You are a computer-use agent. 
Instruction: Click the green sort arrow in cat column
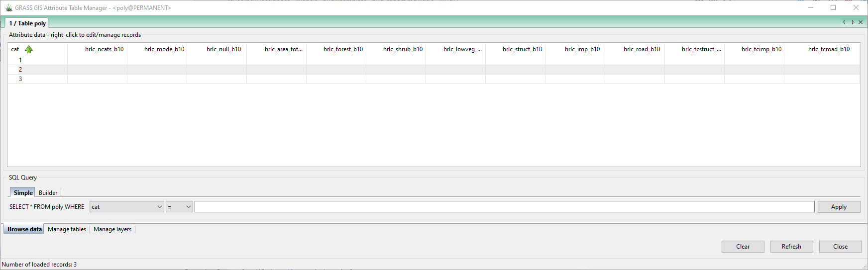click(x=29, y=49)
